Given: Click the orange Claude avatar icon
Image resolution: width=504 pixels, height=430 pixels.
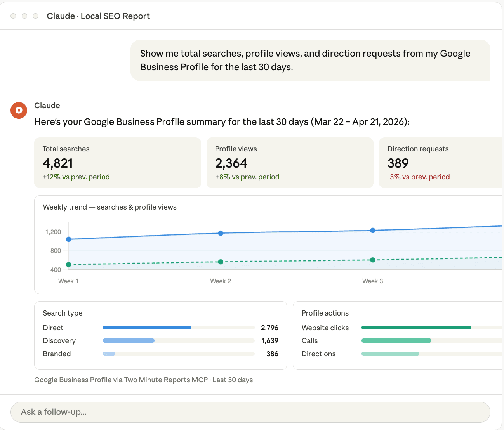Looking at the screenshot, I should click(19, 110).
